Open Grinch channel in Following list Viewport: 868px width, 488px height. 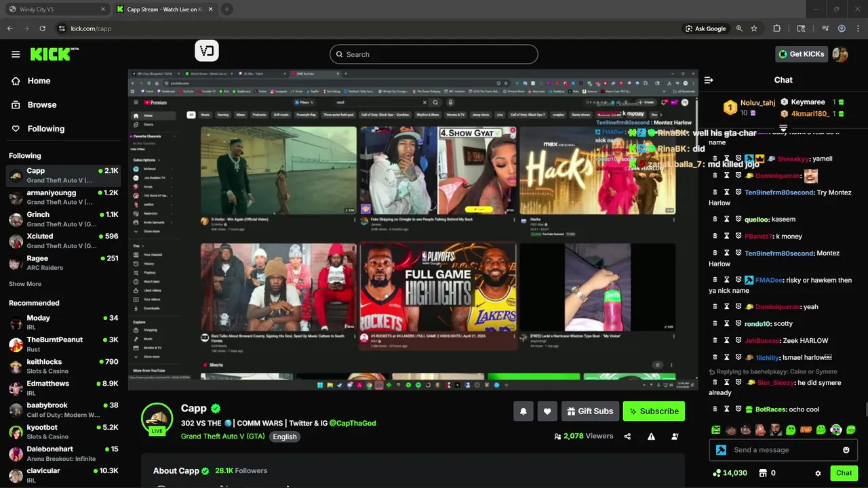point(64,219)
